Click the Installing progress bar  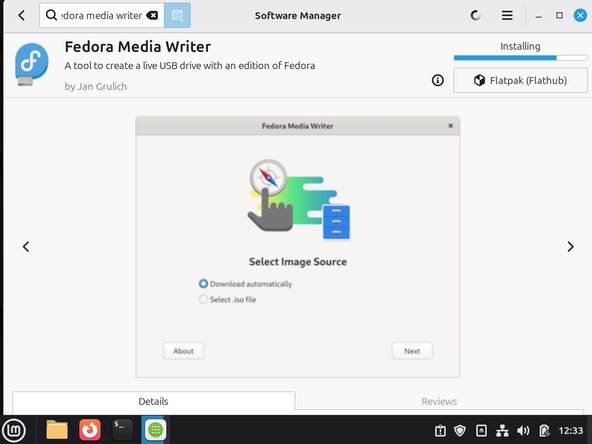[520, 58]
